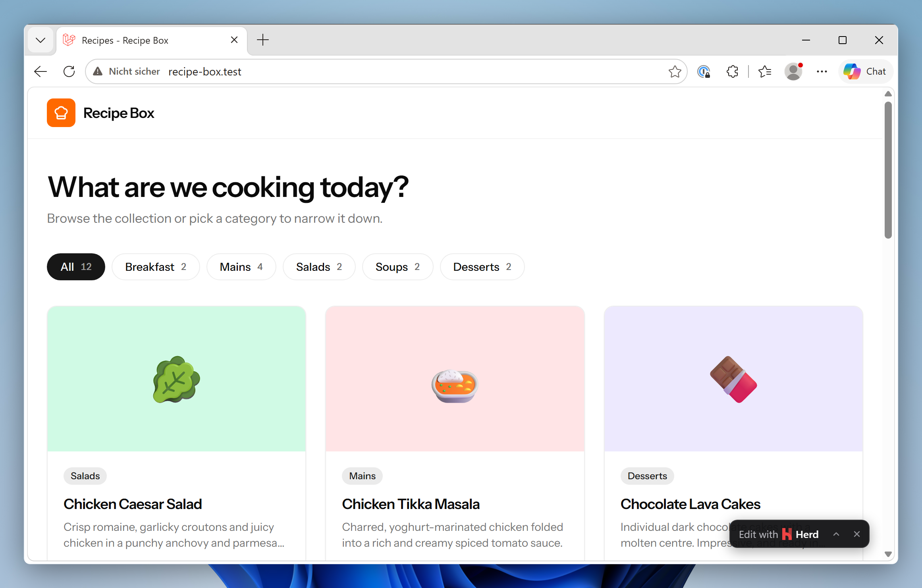This screenshot has height=588, width=922.
Task: Open the password manager extension icon
Action: coord(704,71)
